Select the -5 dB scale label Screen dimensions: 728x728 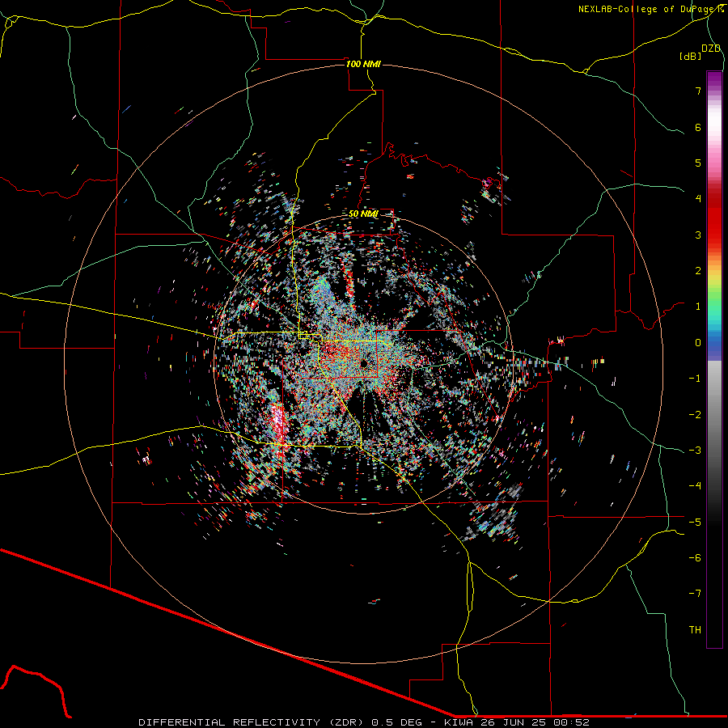695,523
